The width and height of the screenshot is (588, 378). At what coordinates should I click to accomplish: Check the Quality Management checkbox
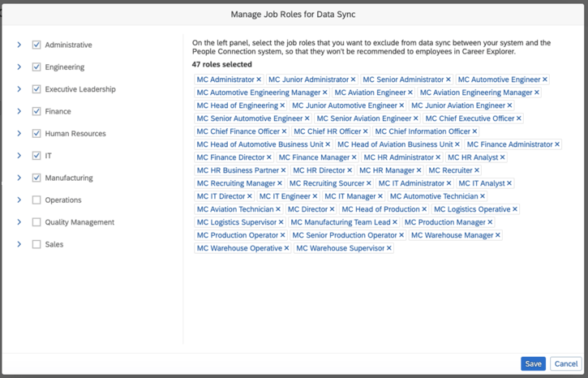pos(36,222)
